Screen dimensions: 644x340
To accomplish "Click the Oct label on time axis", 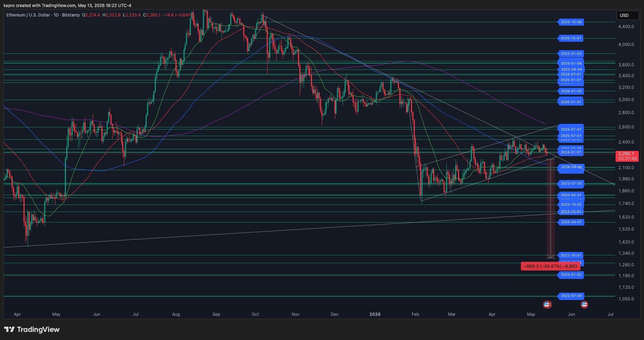I will click(x=255, y=314).
